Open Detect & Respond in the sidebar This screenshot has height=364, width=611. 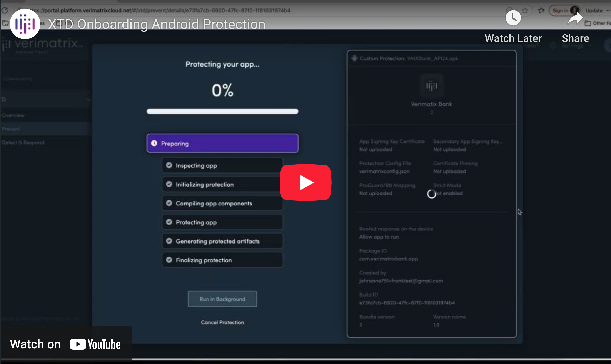pyautogui.click(x=23, y=142)
